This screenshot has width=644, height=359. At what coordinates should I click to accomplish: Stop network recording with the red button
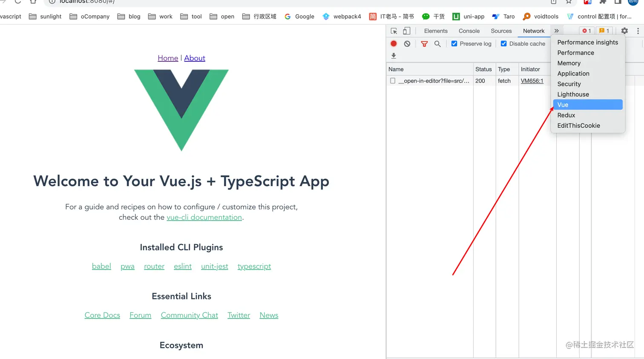pos(394,43)
